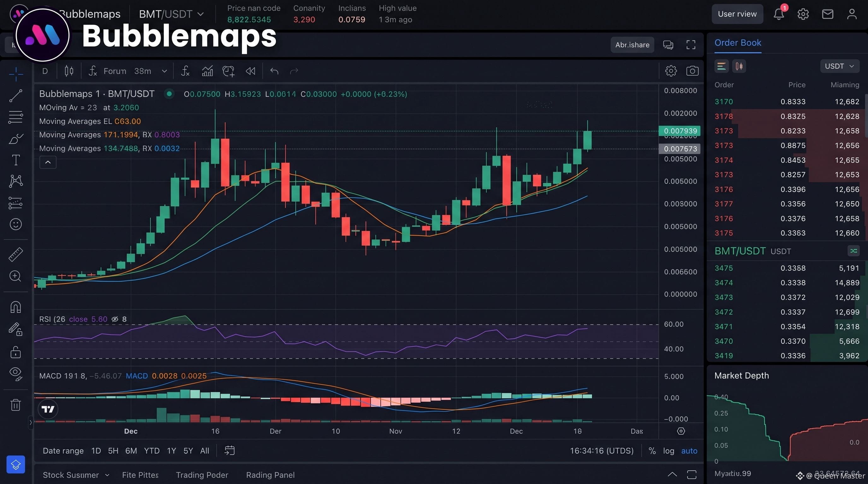868x484 pixels.
Task: Open the indicators fx button labeled Forum
Action: click(x=107, y=71)
